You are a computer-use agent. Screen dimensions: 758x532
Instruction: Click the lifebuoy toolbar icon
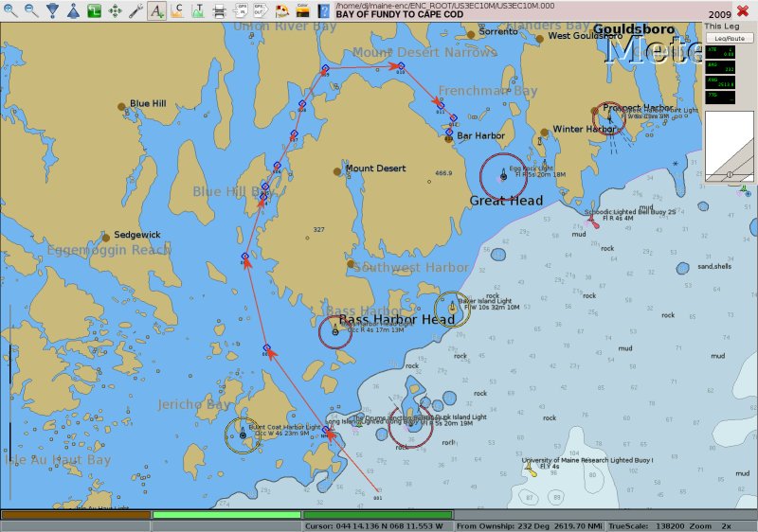tap(282, 11)
